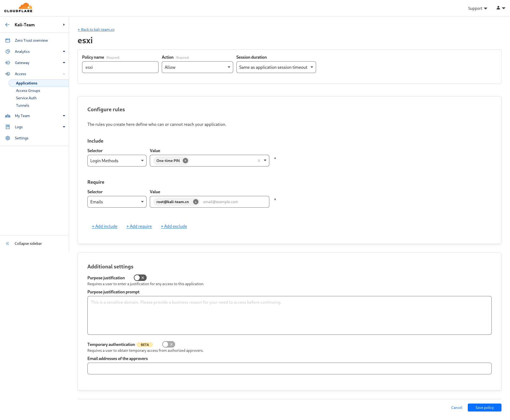Click the Analytics pie chart icon
The image size is (510, 420).
coord(8,52)
